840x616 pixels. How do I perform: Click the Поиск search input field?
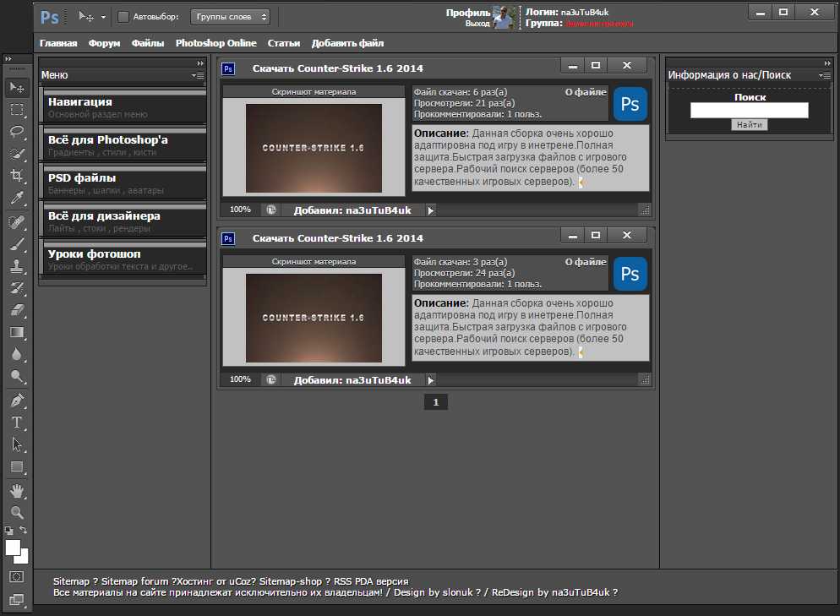coord(749,111)
